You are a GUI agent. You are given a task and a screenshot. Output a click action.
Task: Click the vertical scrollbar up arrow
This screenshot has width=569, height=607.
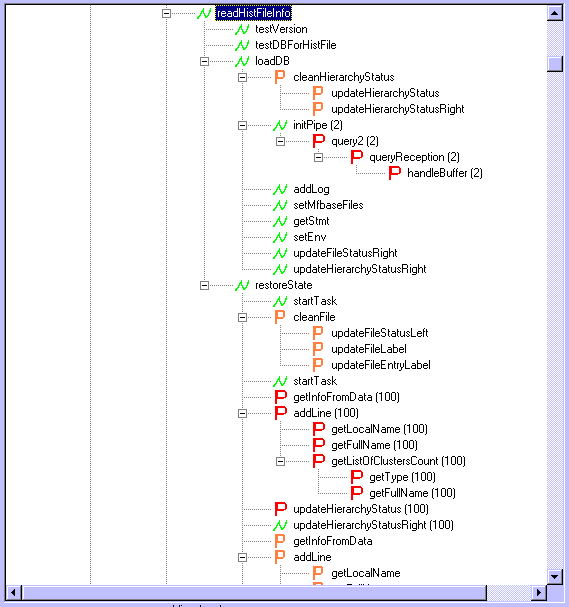[555, 13]
